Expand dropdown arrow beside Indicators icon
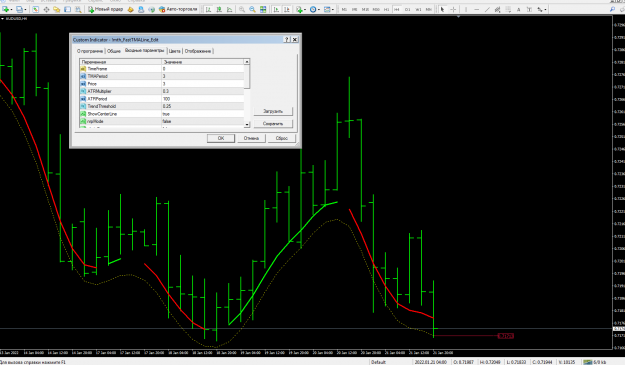Screen dimensions: 625x365 pyautogui.click(x=305, y=10)
